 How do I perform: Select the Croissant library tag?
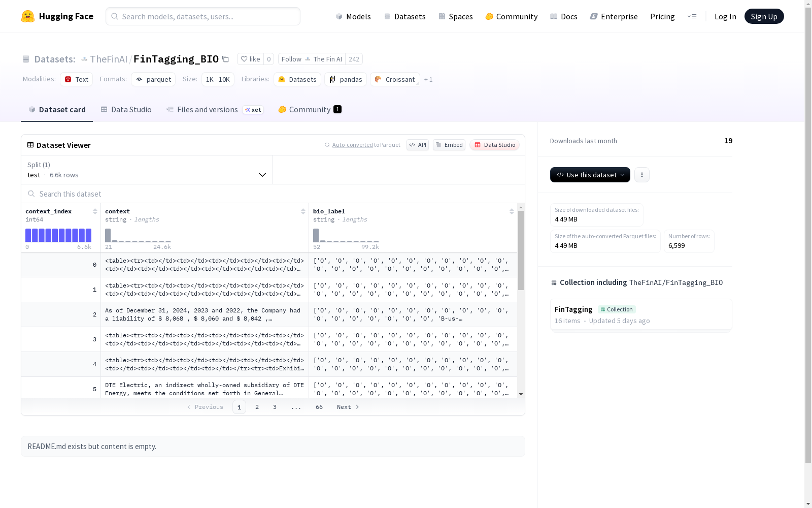click(x=395, y=79)
